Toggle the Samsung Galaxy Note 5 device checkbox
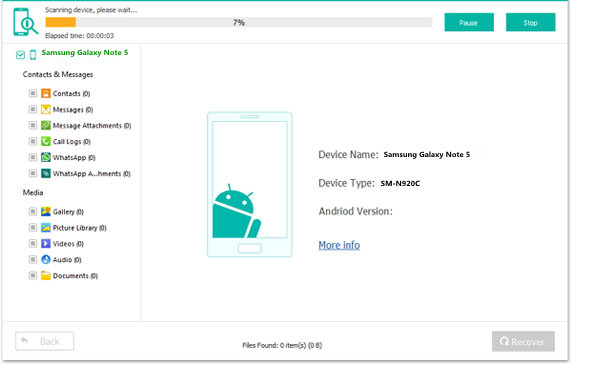600x365 pixels. point(20,55)
